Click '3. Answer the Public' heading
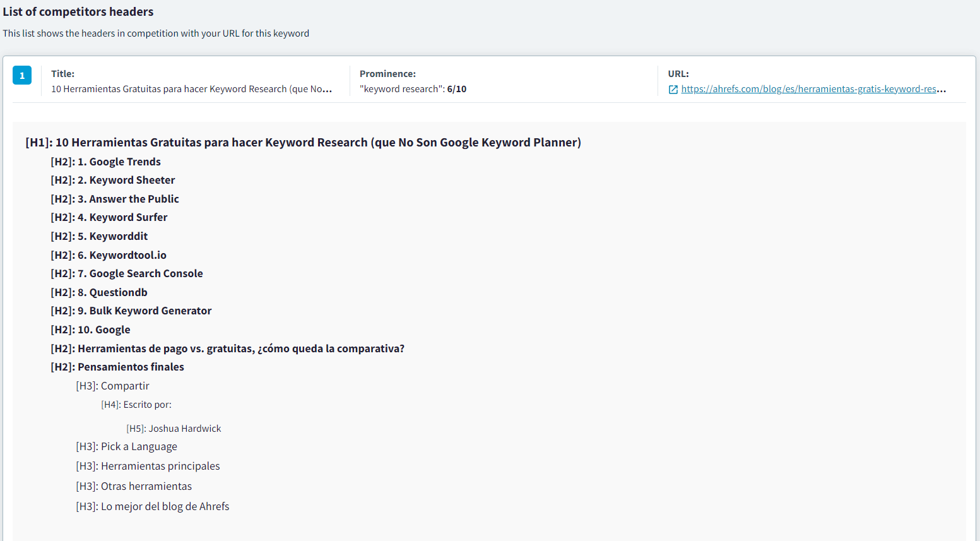This screenshot has width=980, height=541. (x=115, y=199)
